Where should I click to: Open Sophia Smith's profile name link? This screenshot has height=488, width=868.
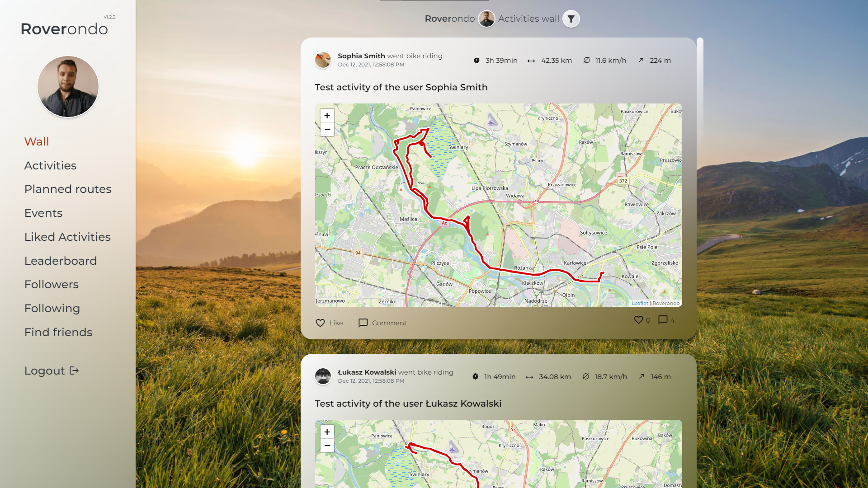361,56
